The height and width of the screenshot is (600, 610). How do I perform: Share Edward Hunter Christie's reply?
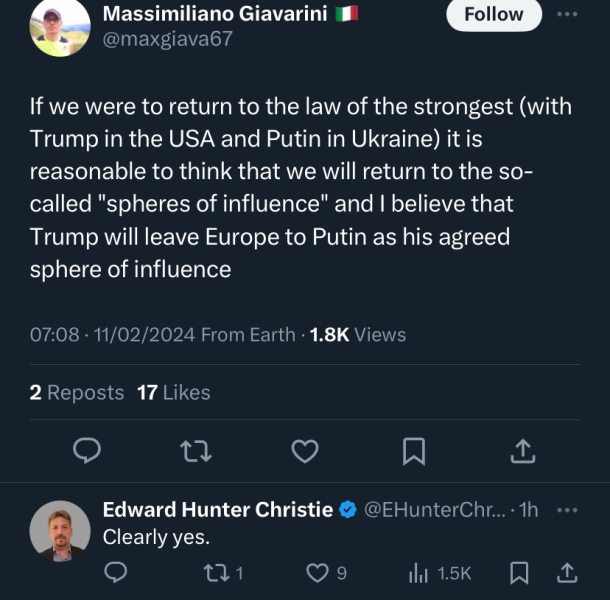566,572
